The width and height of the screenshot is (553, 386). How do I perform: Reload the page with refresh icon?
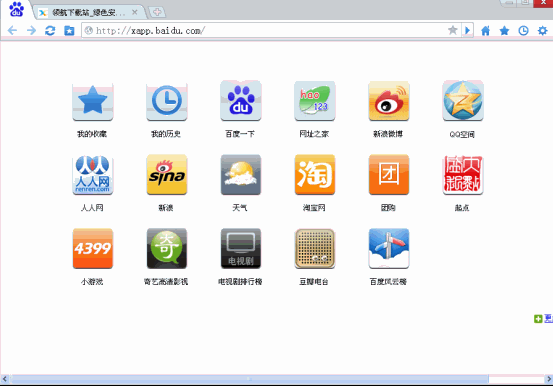point(50,31)
